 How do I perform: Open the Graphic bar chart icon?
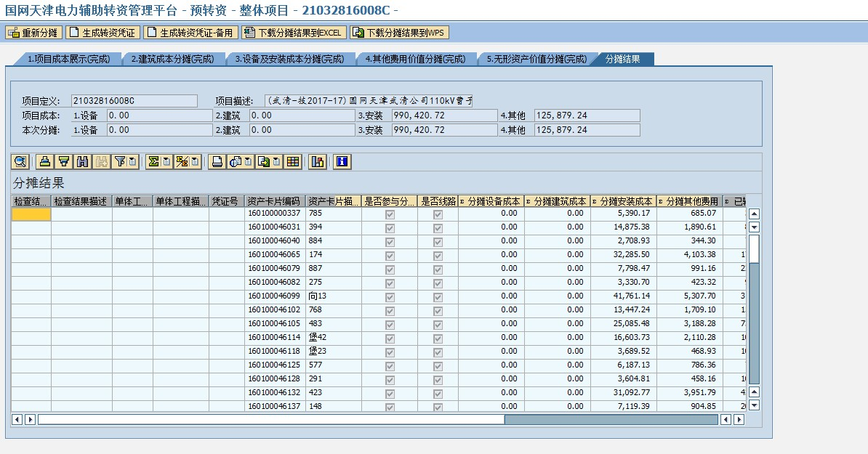pos(318,161)
